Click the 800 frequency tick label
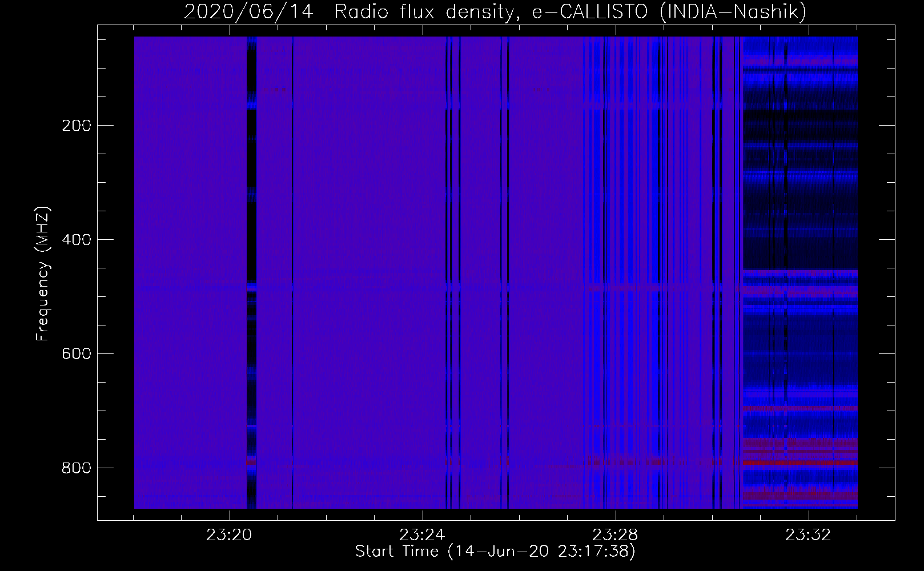This screenshot has height=571, width=924. [x=76, y=468]
